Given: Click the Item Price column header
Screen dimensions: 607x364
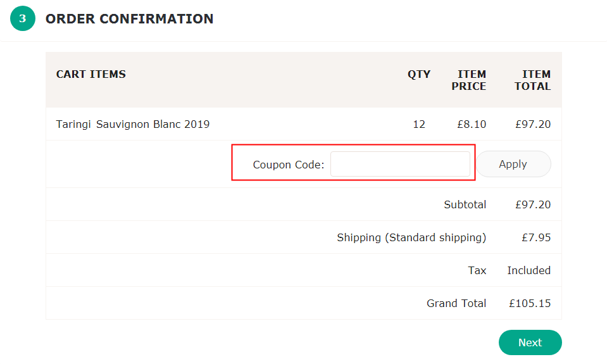Looking at the screenshot, I should click(x=469, y=80).
